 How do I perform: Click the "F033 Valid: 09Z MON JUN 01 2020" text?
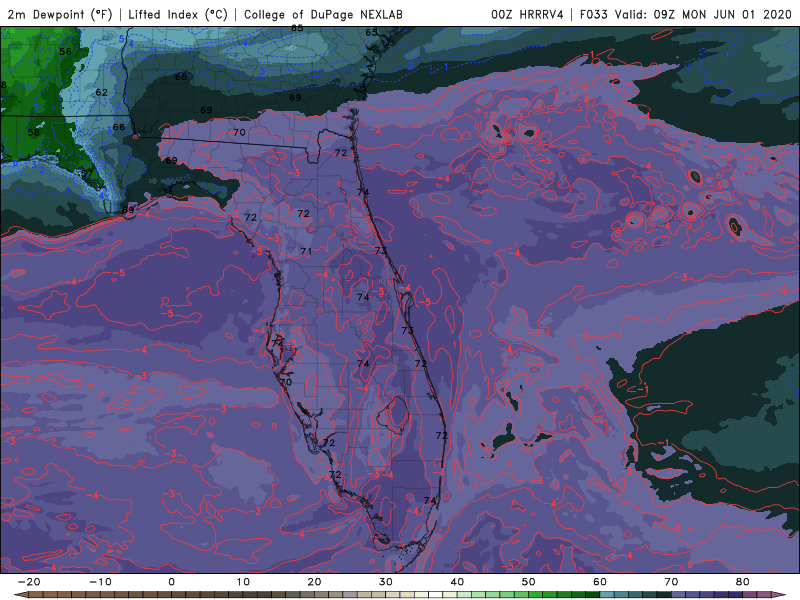click(x=686, y=14)
